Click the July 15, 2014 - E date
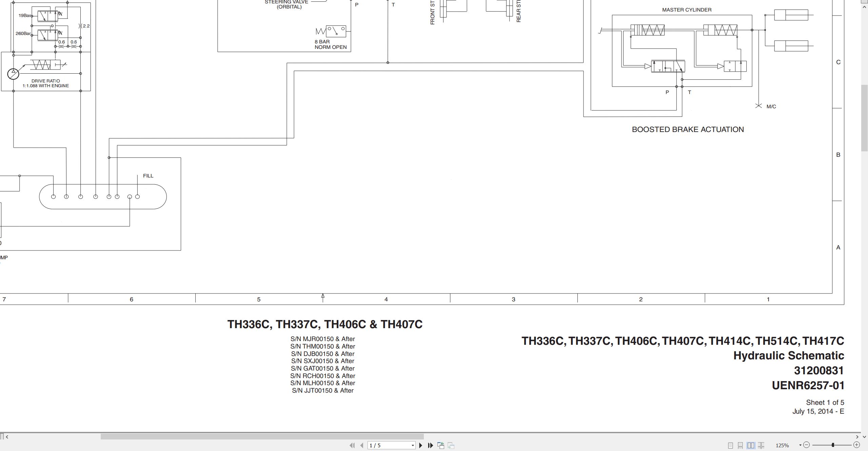Screen dimensions: 868x451 click(818, 411)
